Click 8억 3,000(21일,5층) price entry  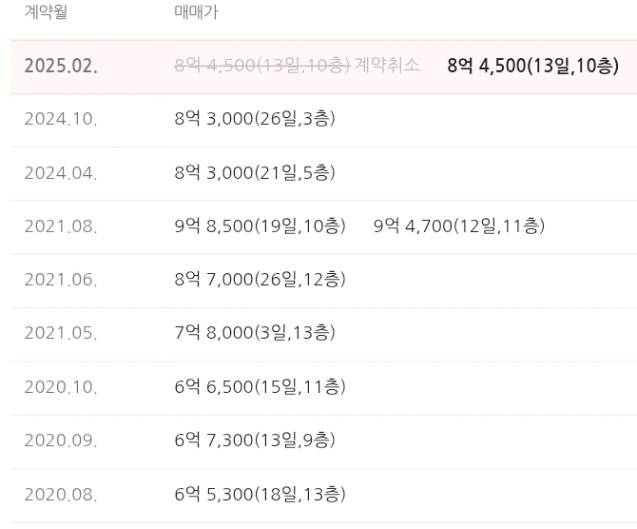pos(254,173)
